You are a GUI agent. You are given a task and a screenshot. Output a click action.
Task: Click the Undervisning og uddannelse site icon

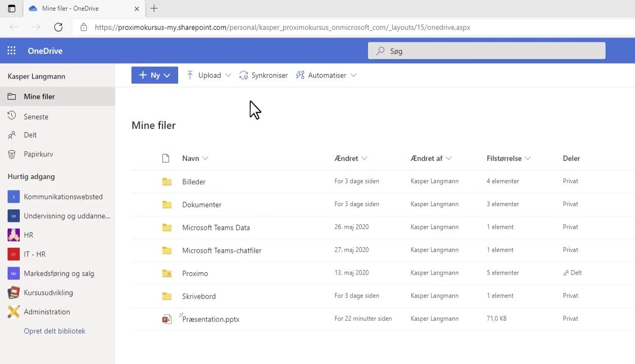14,216
